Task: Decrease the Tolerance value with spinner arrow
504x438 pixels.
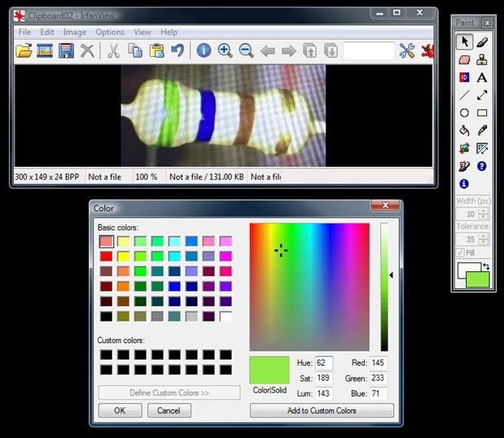Action: pyautogui.click(x=484, y=243)
